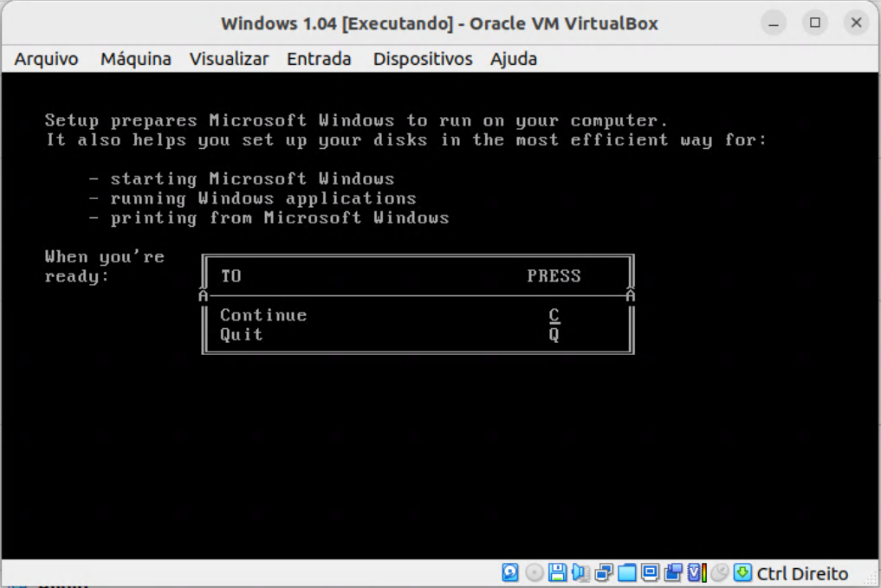Viewport: 881px width, 588px height.
Task: Click the Continue option in setup box
Action: tap(263, 315)
